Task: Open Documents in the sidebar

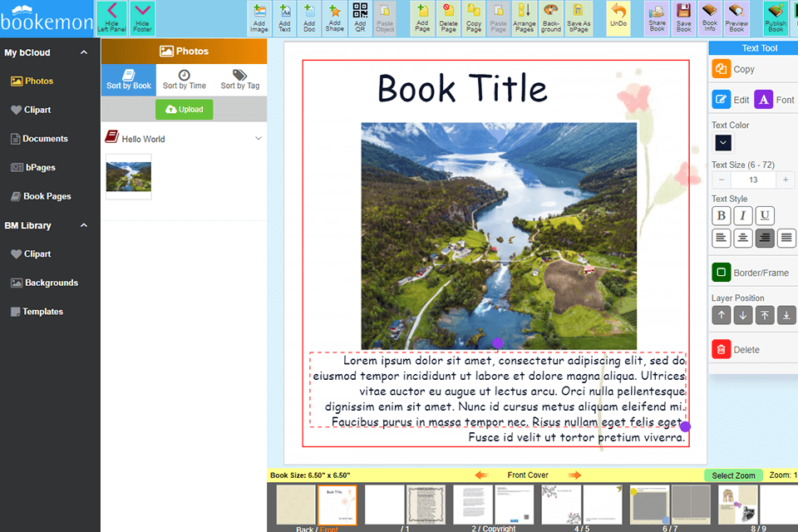Action: tap(39, 139)
